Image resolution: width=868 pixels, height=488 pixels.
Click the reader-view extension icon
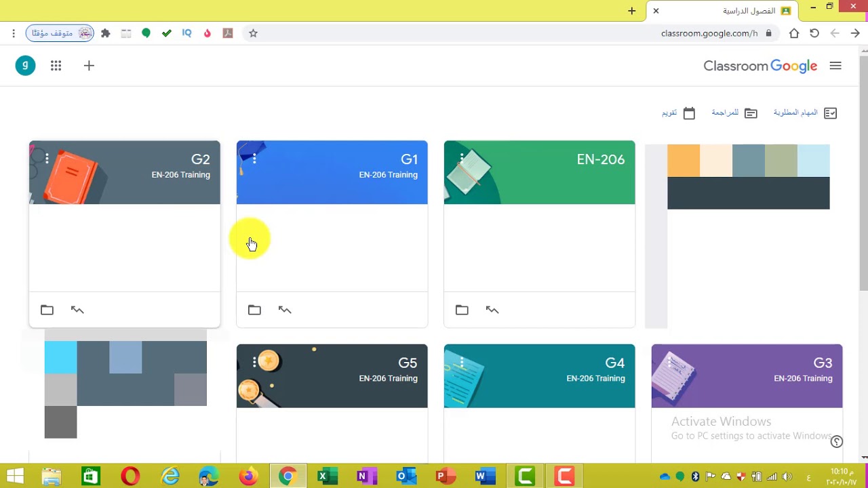(126, 33)
